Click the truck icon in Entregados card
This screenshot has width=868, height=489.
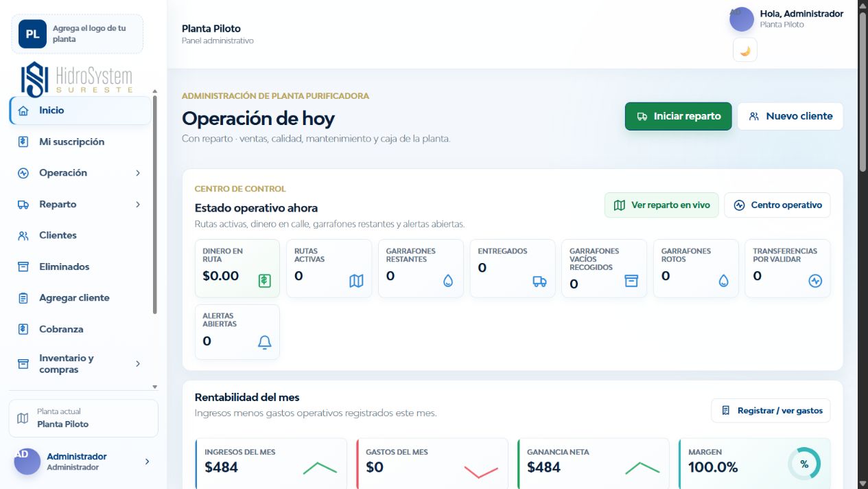(540, 281)
